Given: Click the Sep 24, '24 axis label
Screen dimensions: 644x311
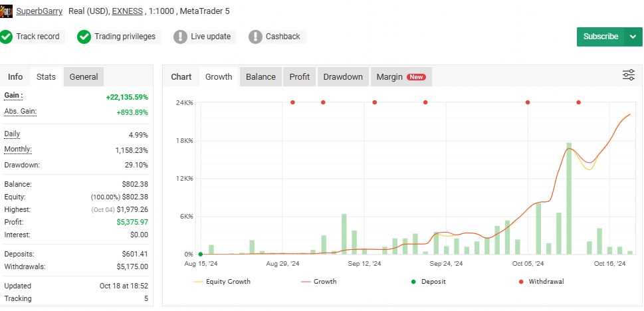Looking at the screenshot, I should [x=446, y=264].
